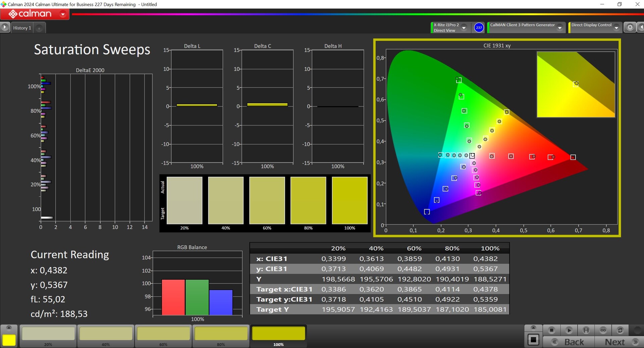This screenshot has width=644, height=348.
Task: Click the large black square pattern button
Action: pyautogui.click(x=533, y=340)
